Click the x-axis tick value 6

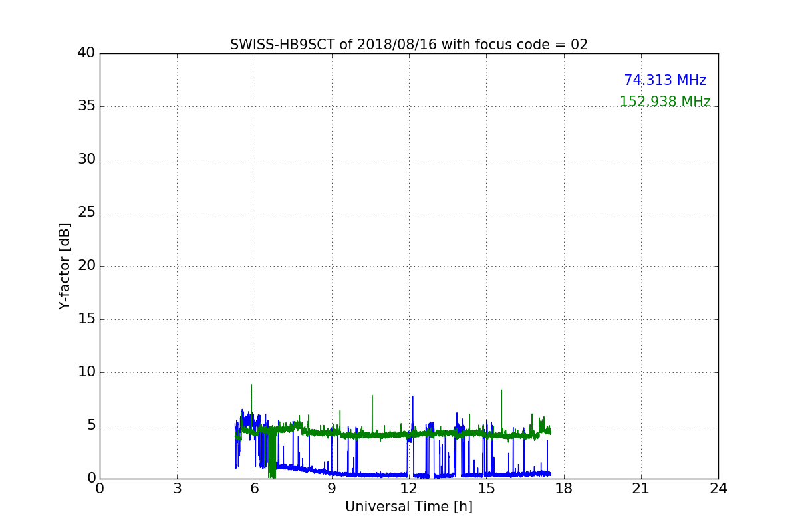(x=254, y=489)
